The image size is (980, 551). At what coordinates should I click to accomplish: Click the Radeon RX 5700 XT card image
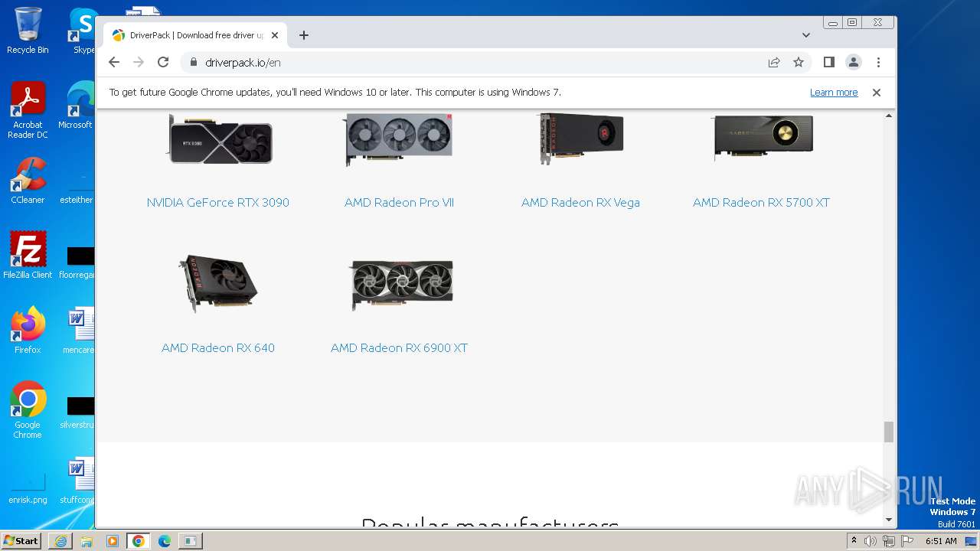pos(763,137)
